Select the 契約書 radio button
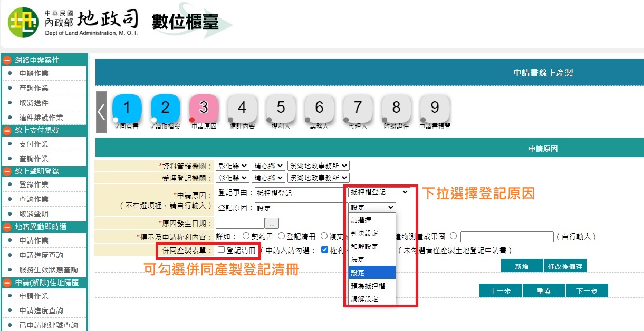 (246, 237)
